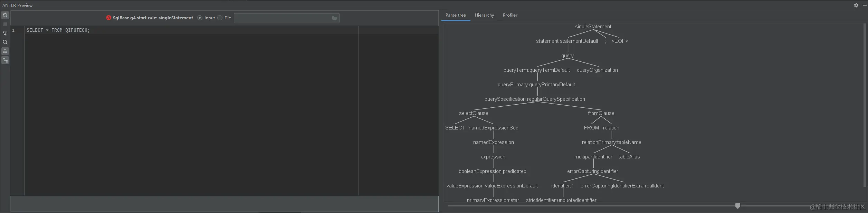Select the errorCapturingIdentifier node
Viewport: 868px width, 213px height.
pyautogui.click(x=593, y=171)
